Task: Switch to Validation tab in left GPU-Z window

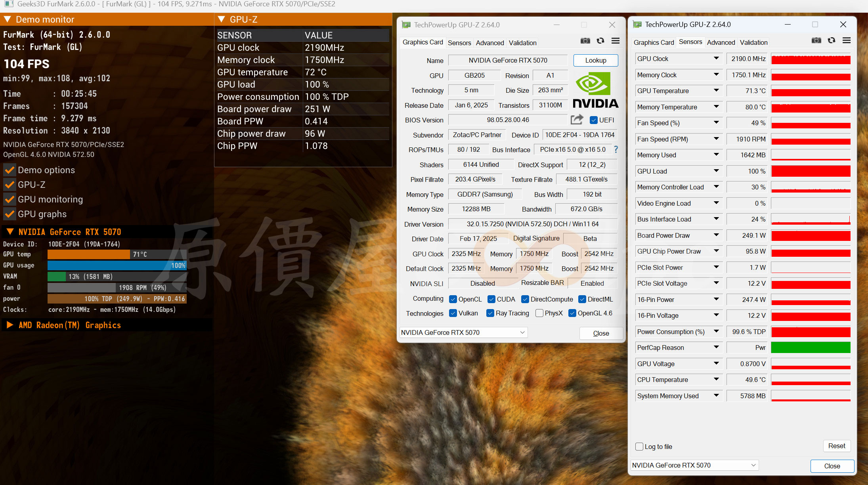Action: point(522,43)
